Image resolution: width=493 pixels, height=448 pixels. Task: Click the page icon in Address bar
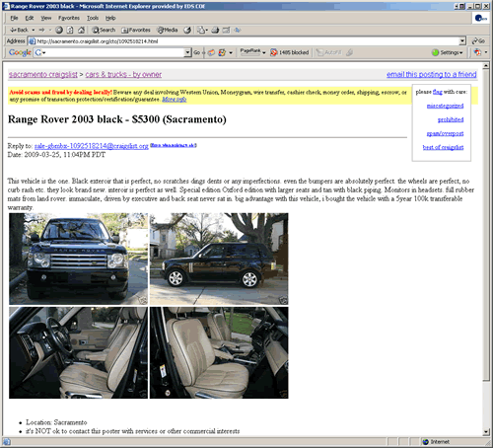(x=32, y=41)
